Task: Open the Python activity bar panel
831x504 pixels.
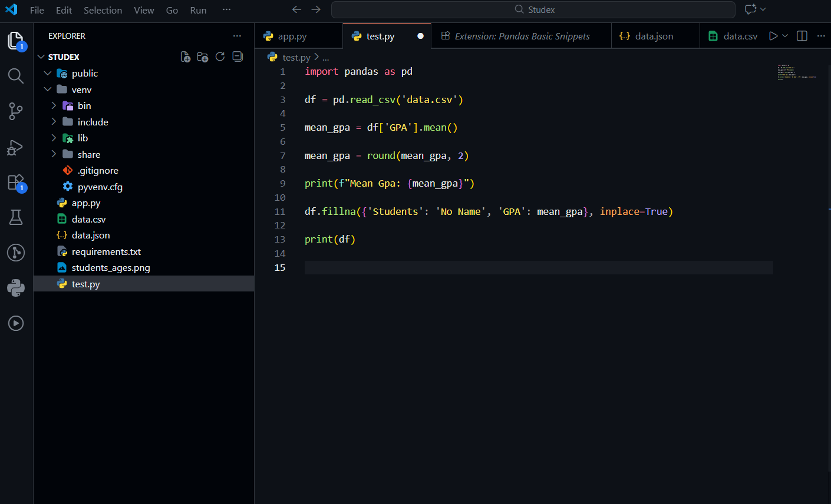Action: coord(16,288)
